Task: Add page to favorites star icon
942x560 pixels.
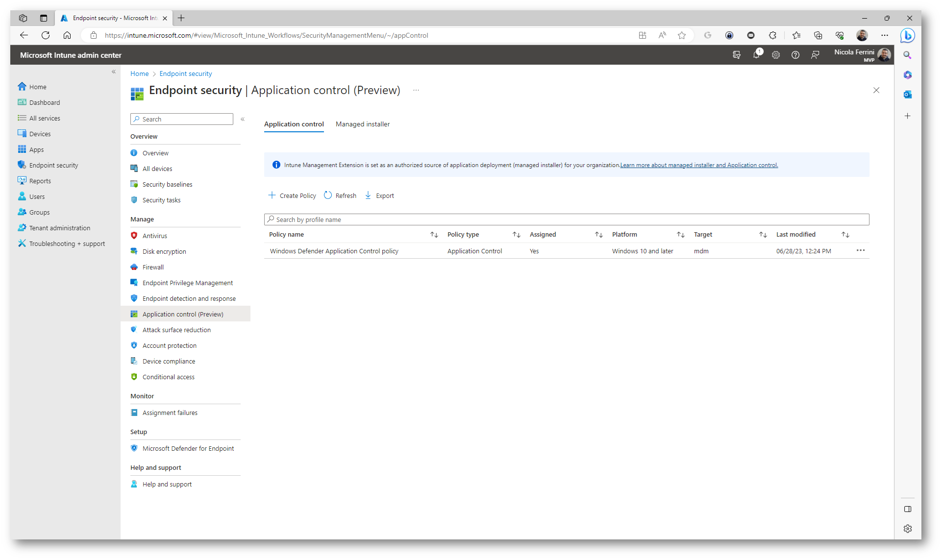Action: pos(682,35)
